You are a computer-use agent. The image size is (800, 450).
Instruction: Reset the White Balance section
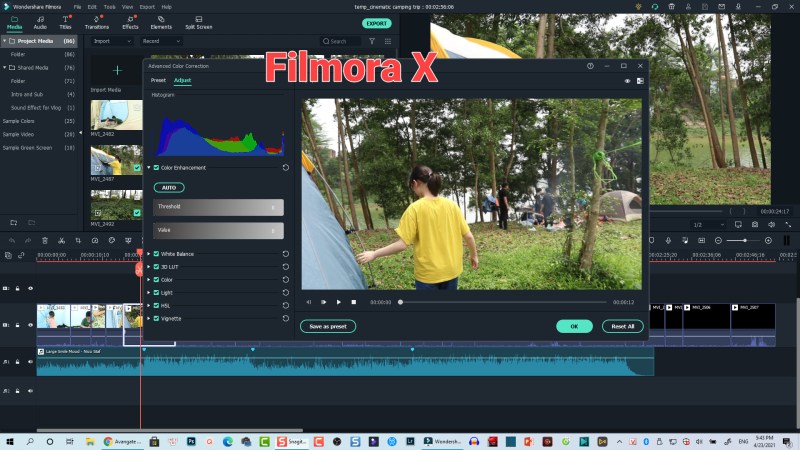[286, 254]
